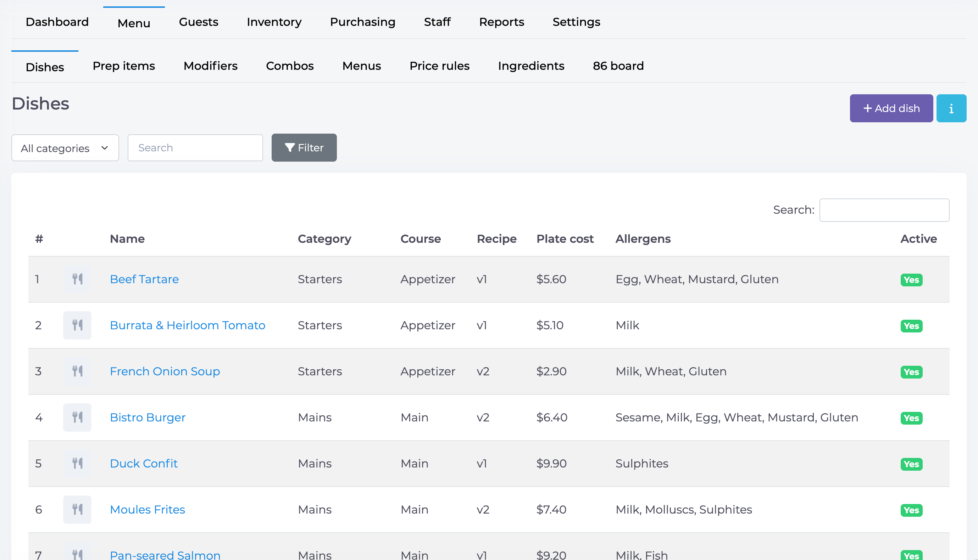Switch to the Prep items subtab

pyautogui.click(x=123, y=66)
